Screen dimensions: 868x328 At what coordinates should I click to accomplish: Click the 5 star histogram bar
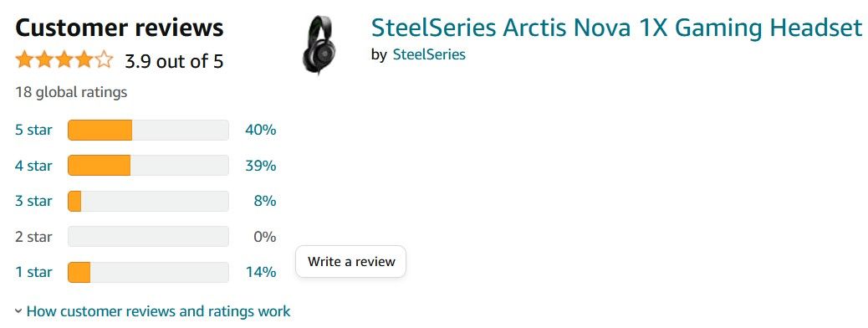click(148, 131)
